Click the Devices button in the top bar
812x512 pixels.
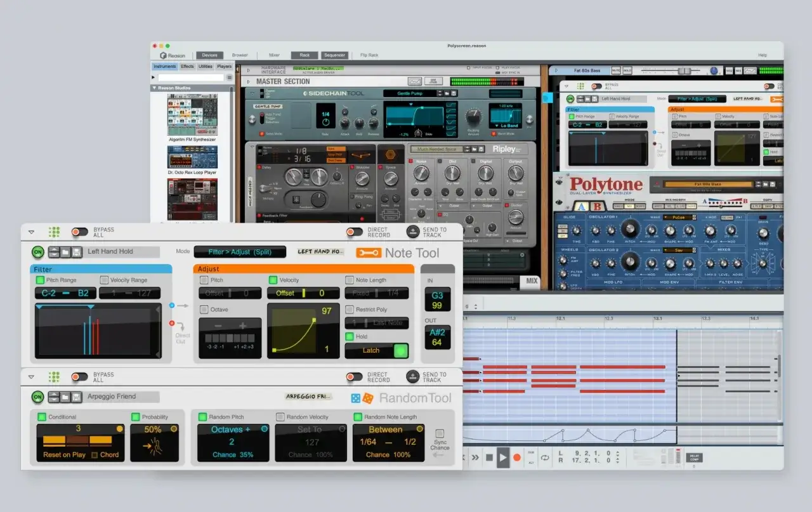[x=209, y=55]
